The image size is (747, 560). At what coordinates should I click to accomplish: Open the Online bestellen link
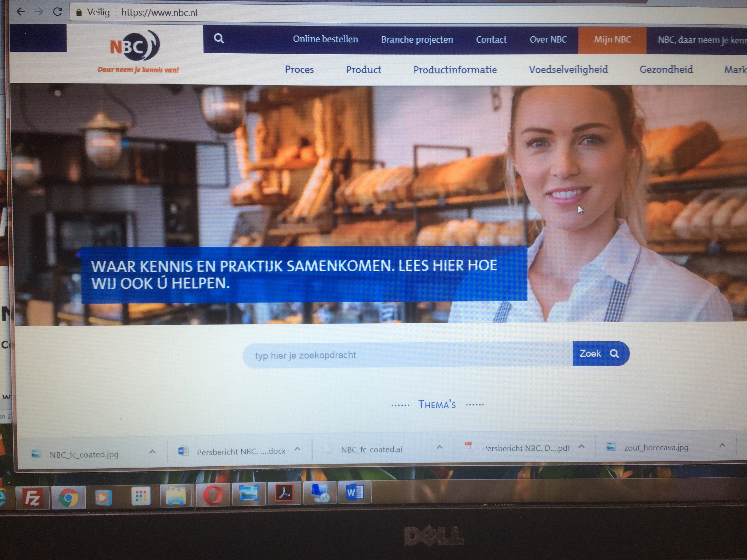tap(326, 39)
